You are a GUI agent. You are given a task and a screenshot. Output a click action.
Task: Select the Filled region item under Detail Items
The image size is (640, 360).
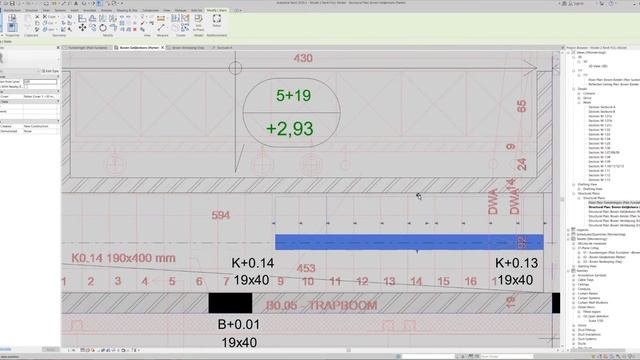tap(592, 311)
